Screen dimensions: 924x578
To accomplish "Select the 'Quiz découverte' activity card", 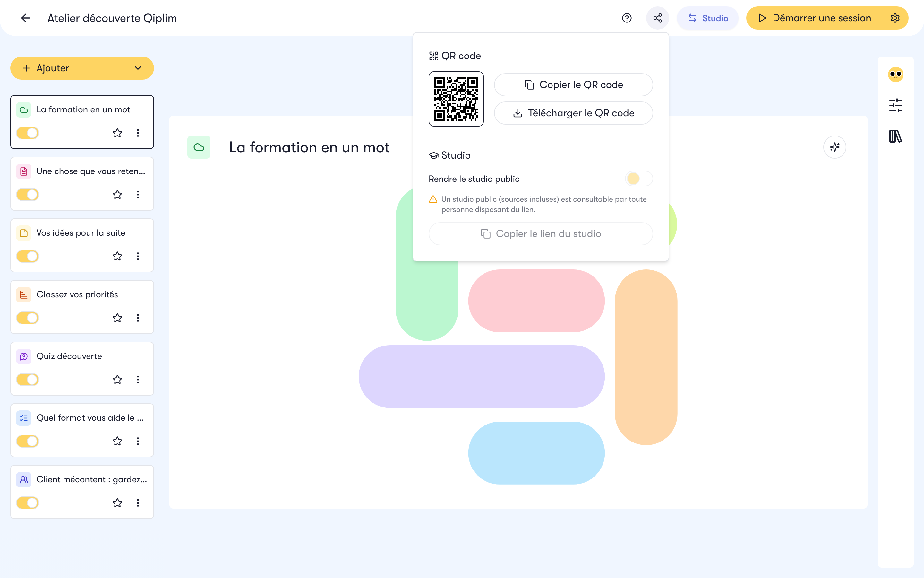I will tap(82, 369).
